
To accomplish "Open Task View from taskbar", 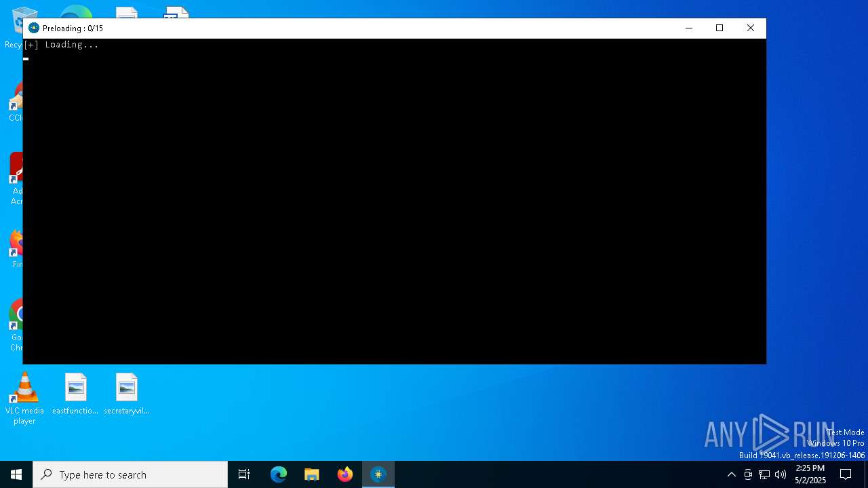I will click(x=244, y=474).
